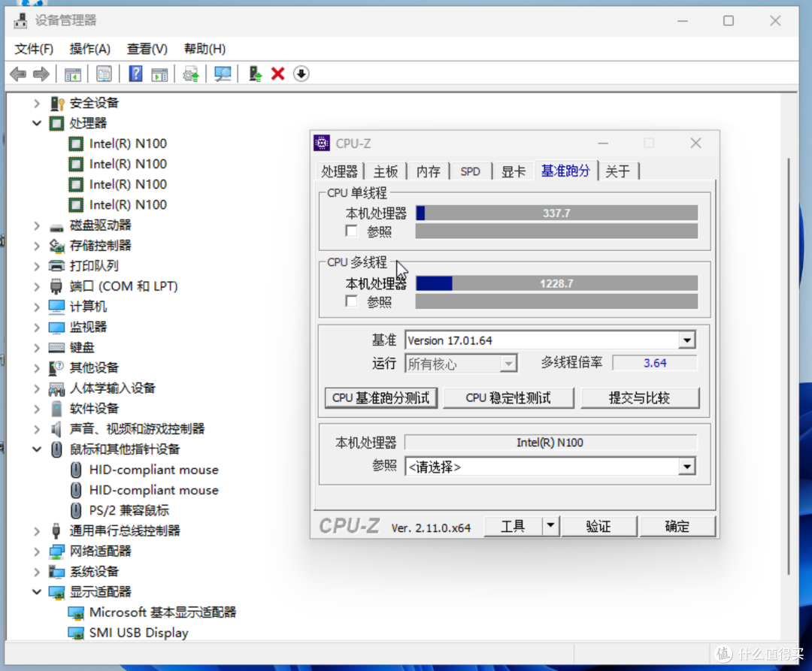Open the 帮助(H) menu
812x671 pixels.
[205, 49]
